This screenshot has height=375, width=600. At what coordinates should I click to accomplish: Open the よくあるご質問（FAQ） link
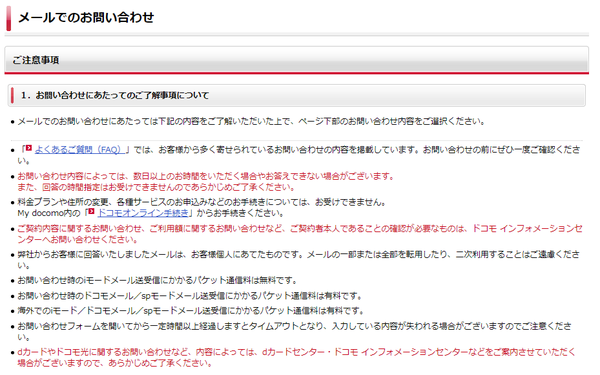pos(79,150)
